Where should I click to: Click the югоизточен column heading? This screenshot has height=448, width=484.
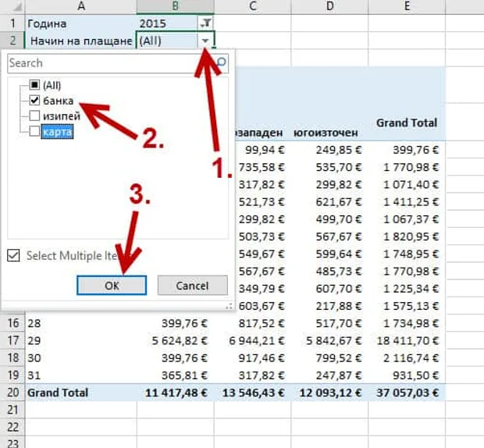326,133
